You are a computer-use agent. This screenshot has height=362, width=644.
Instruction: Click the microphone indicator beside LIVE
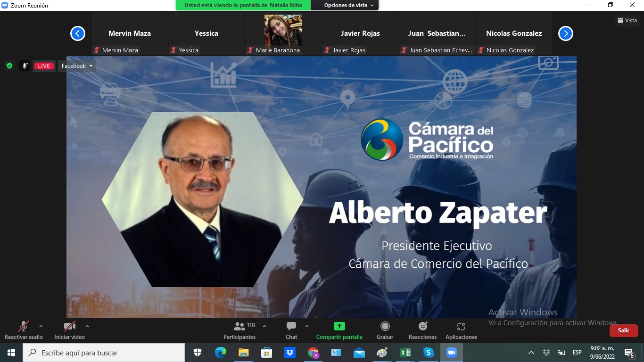click(25, 66)
